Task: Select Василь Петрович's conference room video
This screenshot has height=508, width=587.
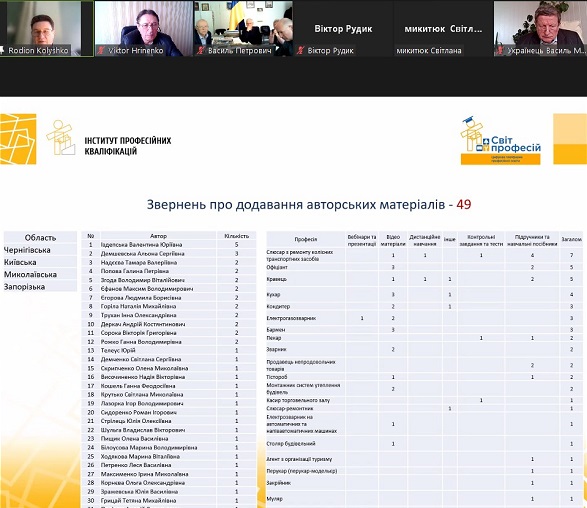Action: [243, 28]
